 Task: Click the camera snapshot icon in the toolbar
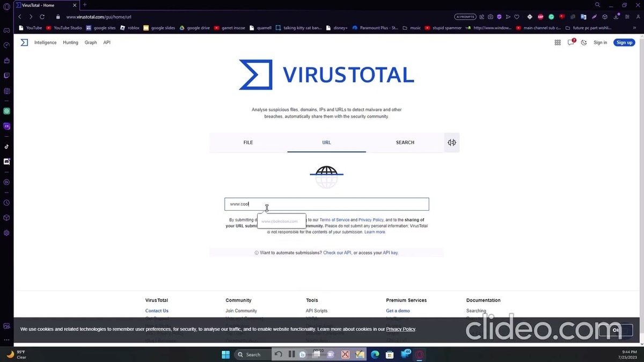(491, 17)
